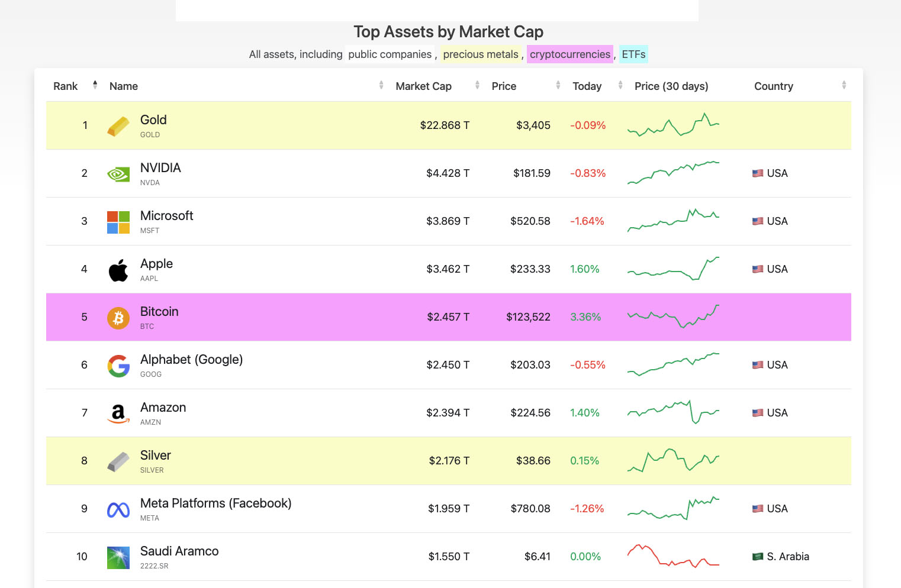Sort by Country column arrows

(x=844, y=85)
